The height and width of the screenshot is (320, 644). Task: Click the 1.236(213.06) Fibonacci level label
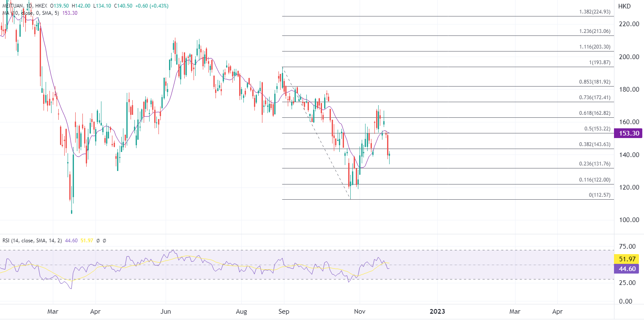(x=595, y=32)
